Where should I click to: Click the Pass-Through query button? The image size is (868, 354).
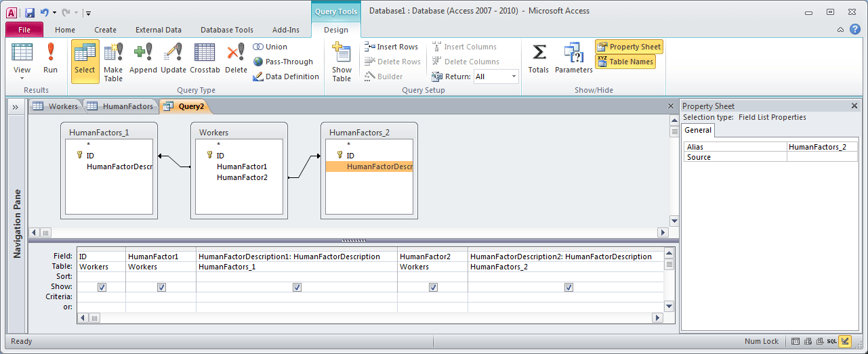[x=283, y=62]
